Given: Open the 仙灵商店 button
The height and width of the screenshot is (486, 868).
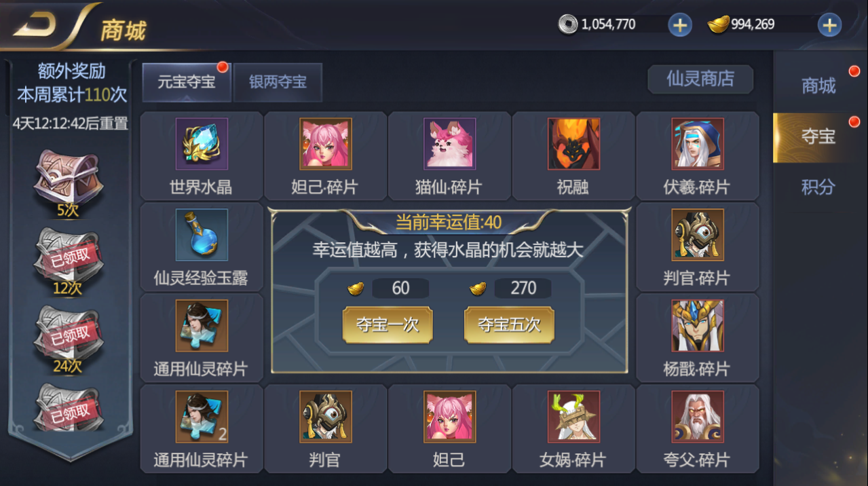Looking at the screenshot, I should point(700,79).
